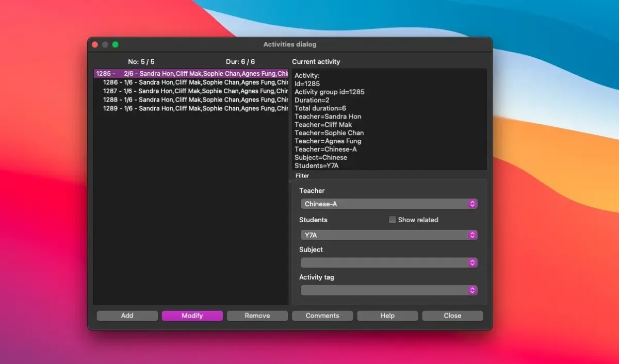Click the Modify button
619x364 pixels.
pos(192,316)
